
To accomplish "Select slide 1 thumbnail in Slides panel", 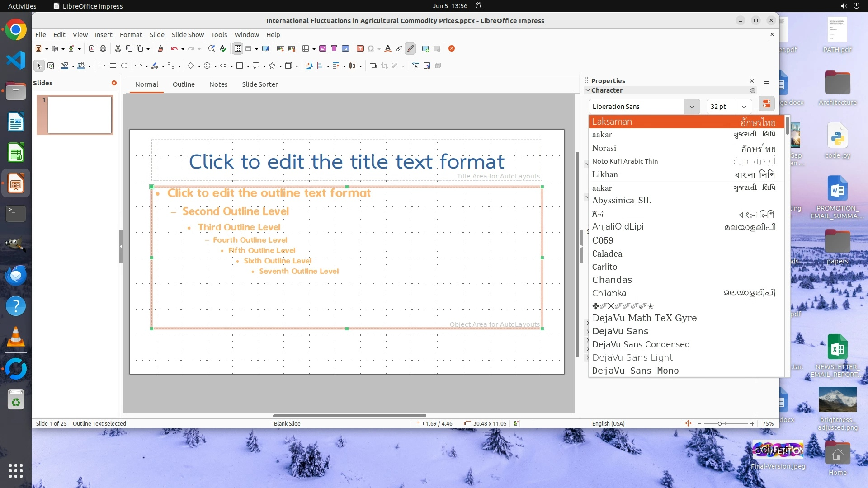I will point(80,115).
